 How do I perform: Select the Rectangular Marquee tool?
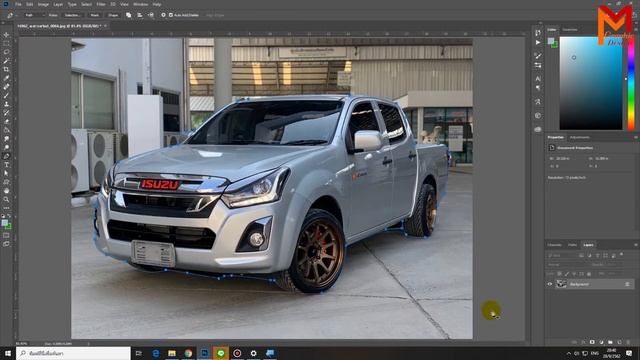tap(6, 44)
